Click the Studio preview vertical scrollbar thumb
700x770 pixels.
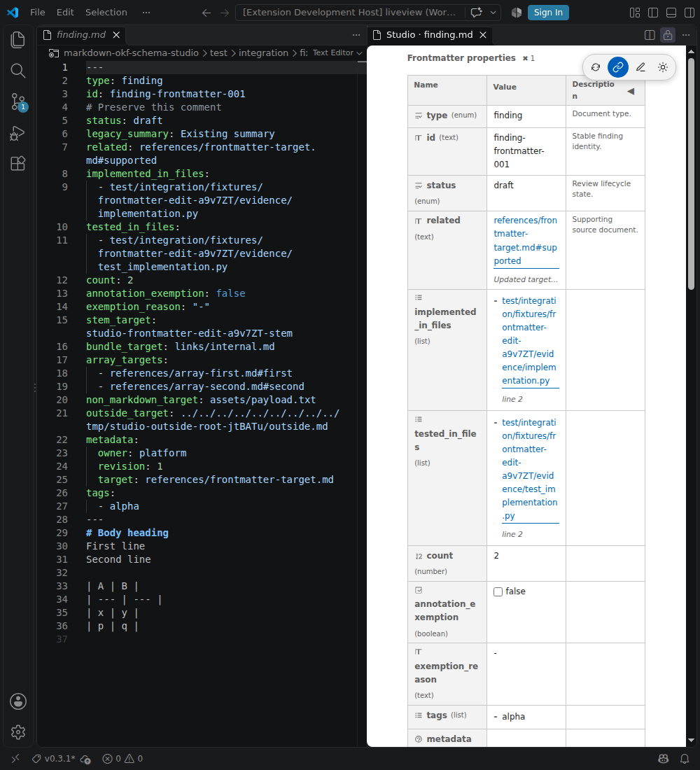coord(691,173)
